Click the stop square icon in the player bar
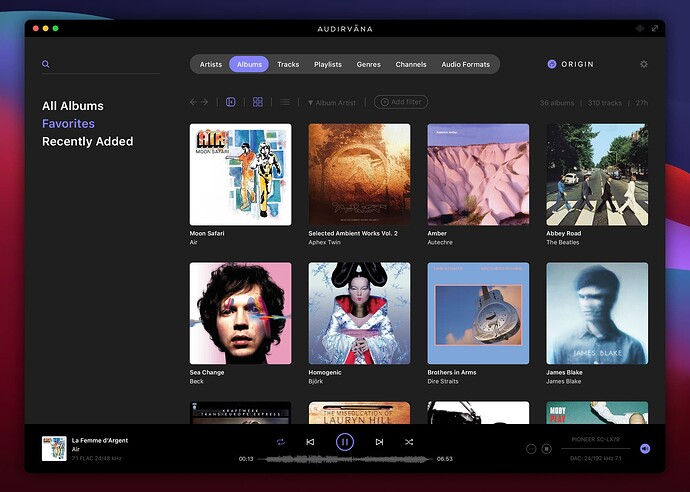690x492 pixels. click(x=547, y=449)
